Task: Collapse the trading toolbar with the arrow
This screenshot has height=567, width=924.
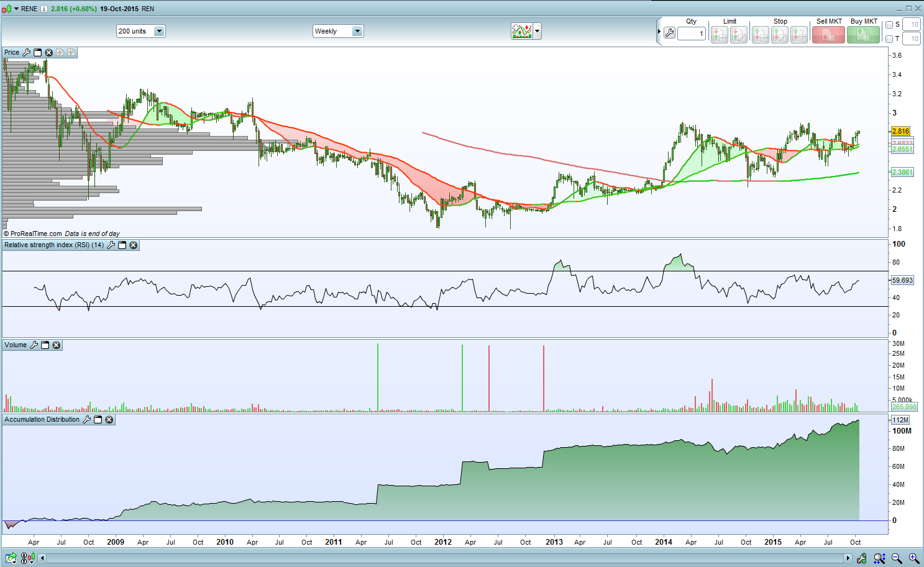Action: click(x=659, y=32)
